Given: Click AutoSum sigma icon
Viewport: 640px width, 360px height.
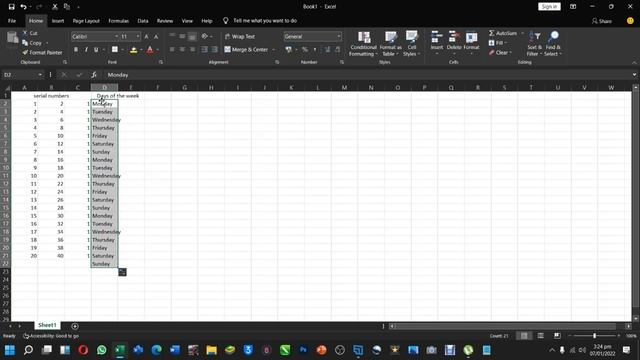Looking at the screenshot, I should [491, 33].
